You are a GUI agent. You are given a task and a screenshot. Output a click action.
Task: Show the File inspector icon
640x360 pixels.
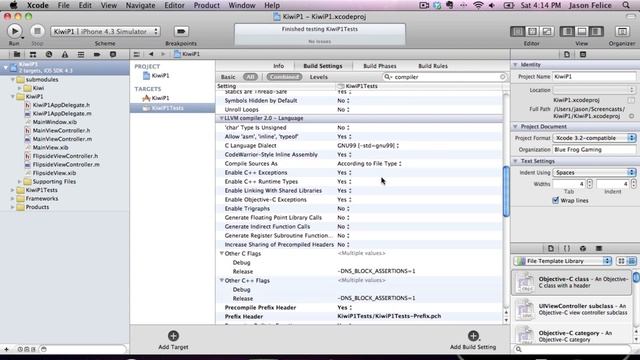[567, 54]
